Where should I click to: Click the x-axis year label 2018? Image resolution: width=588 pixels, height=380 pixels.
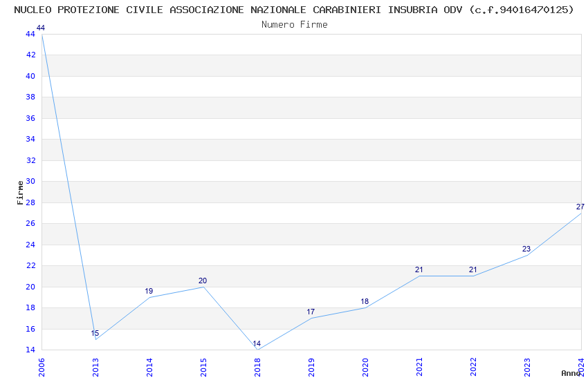click(257, 368)
